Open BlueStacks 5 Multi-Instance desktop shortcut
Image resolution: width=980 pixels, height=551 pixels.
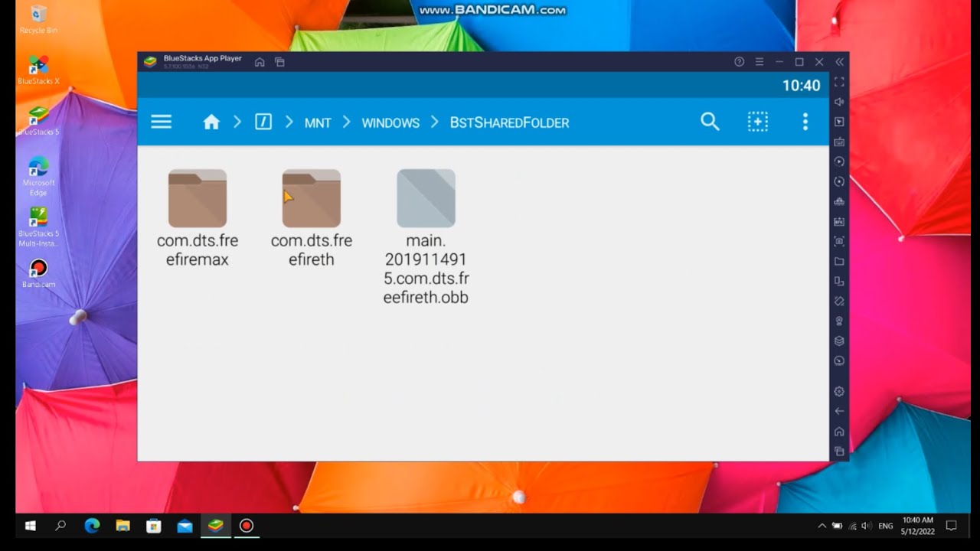coord(38,227)
